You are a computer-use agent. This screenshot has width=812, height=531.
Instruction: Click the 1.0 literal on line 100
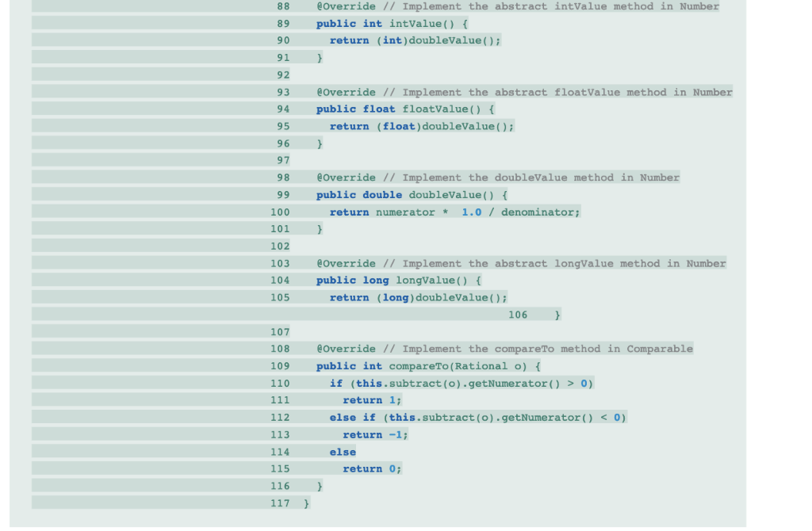471,212
